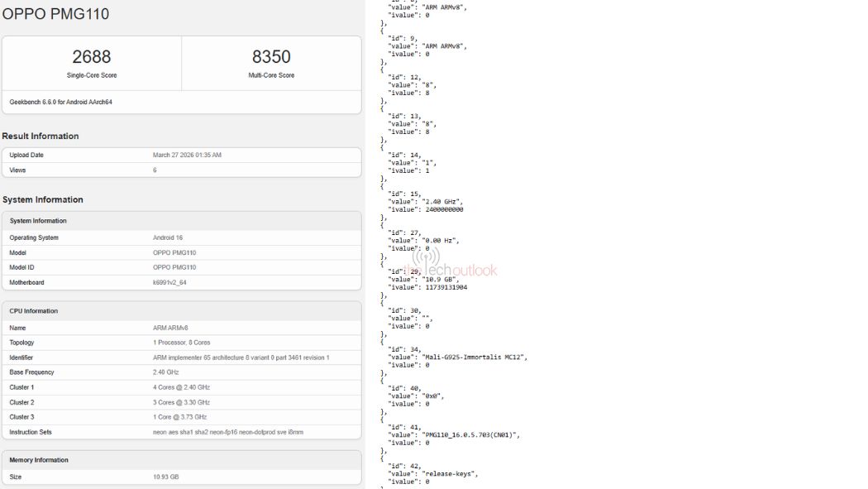Click the TheTechOutlook watermark logo
The height and width of the screenshot is (489, 868).
pyautogui.click(x=455, y=268)
